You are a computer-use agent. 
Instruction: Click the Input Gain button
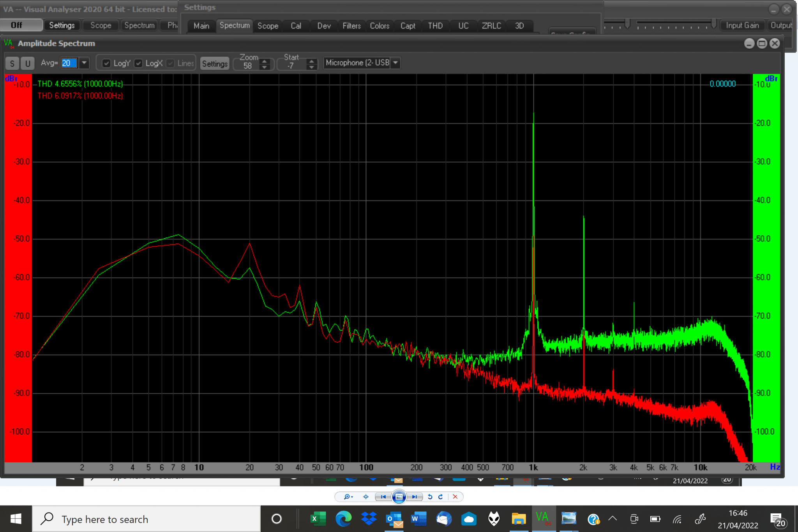742,25
